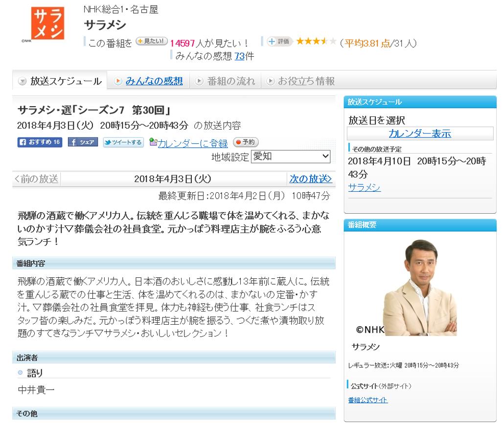Click the red 予約 recording button
The height and width of the screenshot is (425, 504).
[x=246, y=142]
